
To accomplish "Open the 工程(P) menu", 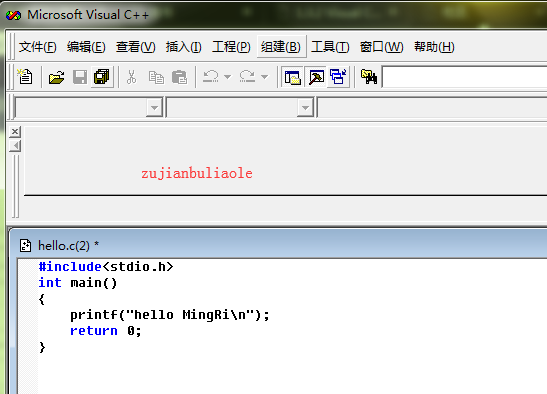I will pyautogui.click(x=231, y=47).
